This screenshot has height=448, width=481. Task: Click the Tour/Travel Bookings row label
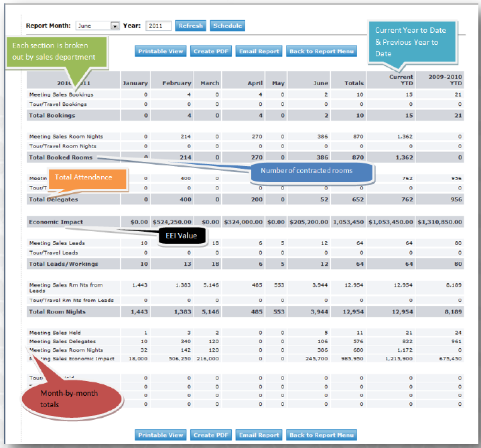point(58,104)
